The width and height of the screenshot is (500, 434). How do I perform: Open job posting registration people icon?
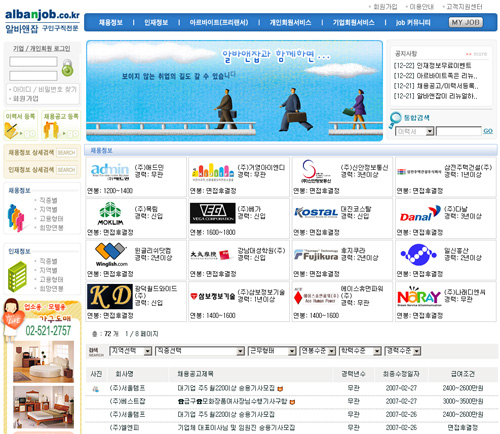tap(51, 130)
